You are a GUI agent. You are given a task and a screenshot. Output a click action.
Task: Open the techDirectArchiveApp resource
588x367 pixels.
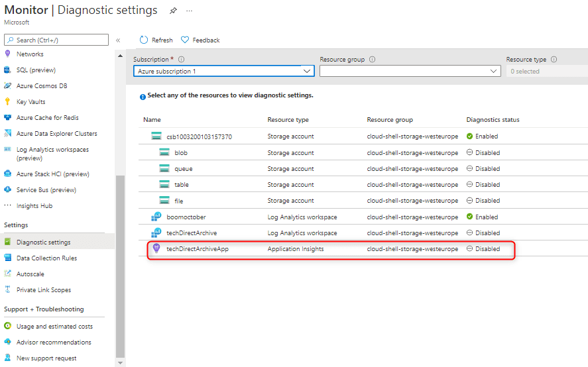click(198, 249)
